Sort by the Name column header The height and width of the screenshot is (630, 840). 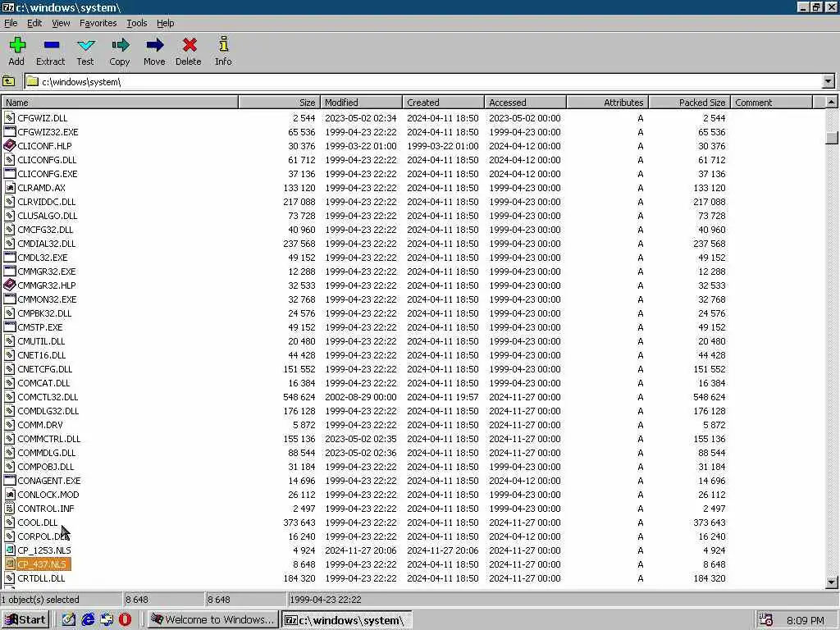(x=120, y=103)
